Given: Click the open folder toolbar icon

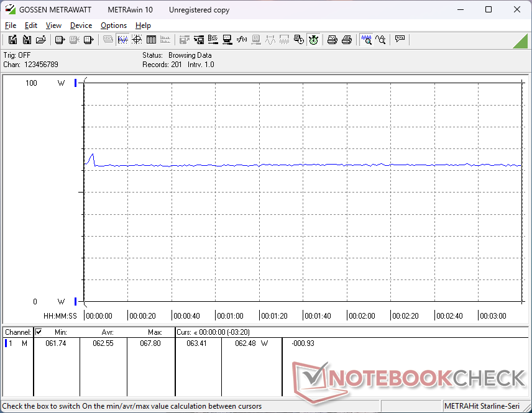Looking at the screenshot, I should click(40, 40).
